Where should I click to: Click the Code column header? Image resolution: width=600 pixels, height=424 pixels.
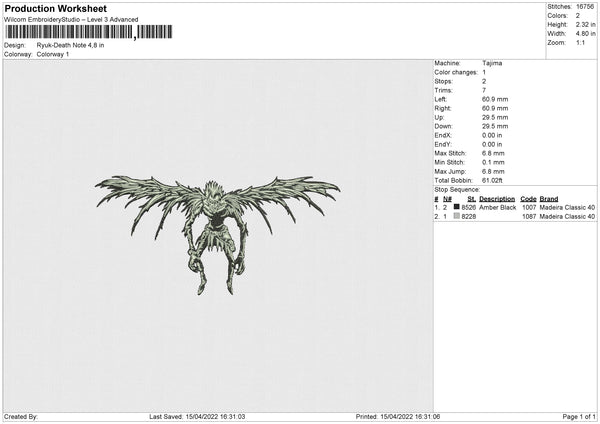point(528,199)
